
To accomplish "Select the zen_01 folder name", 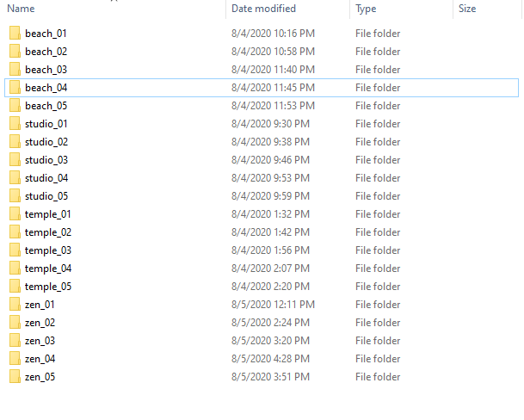I will [40, 305].
